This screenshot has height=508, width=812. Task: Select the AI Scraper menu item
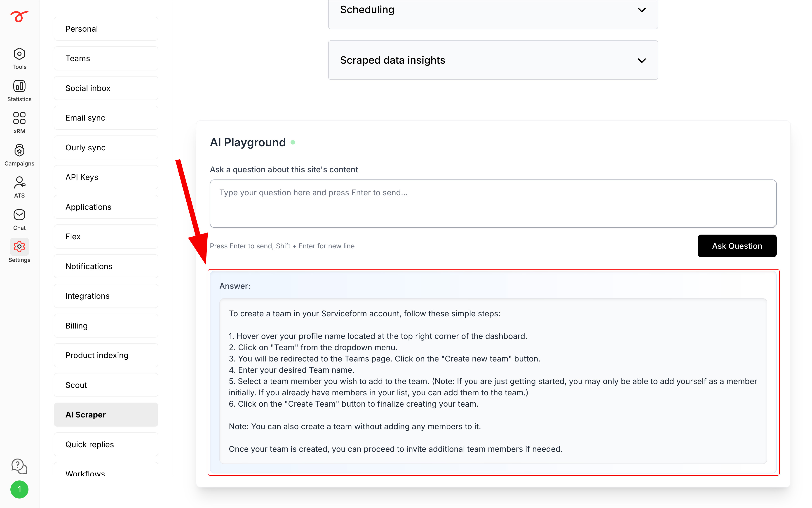[106, 415]
